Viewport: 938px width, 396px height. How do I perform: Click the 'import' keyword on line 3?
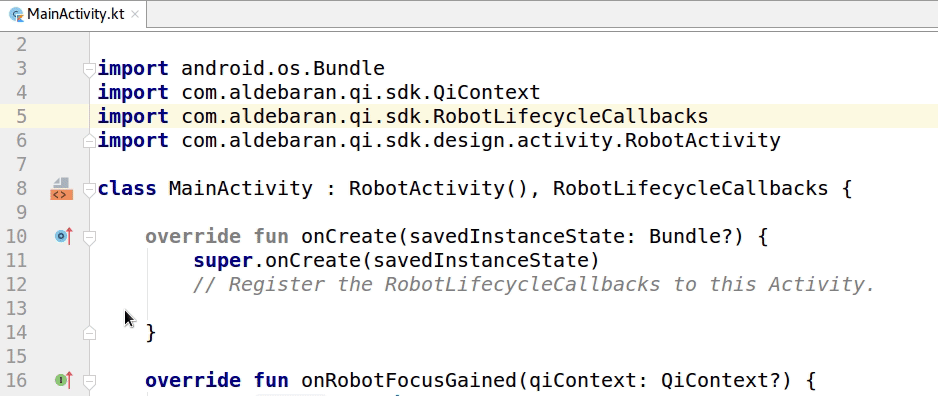(133, 68)
